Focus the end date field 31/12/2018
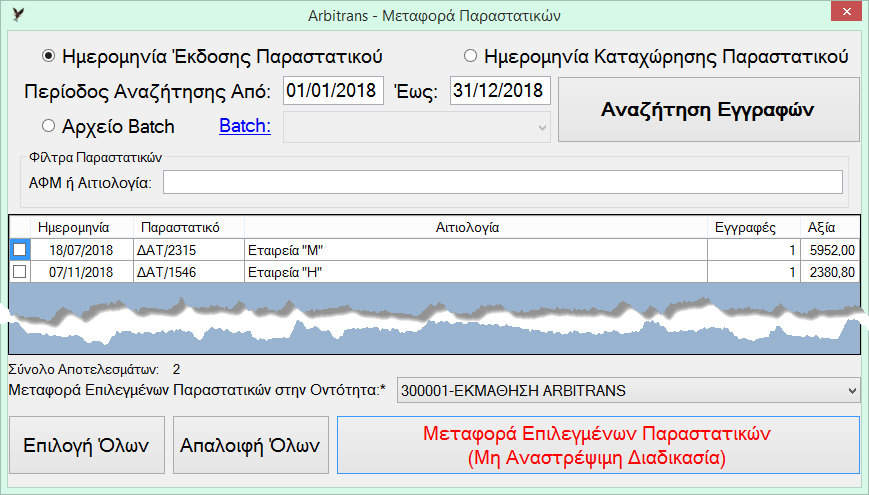Viewport: 869px width, 495px height. tap(500, 90)
